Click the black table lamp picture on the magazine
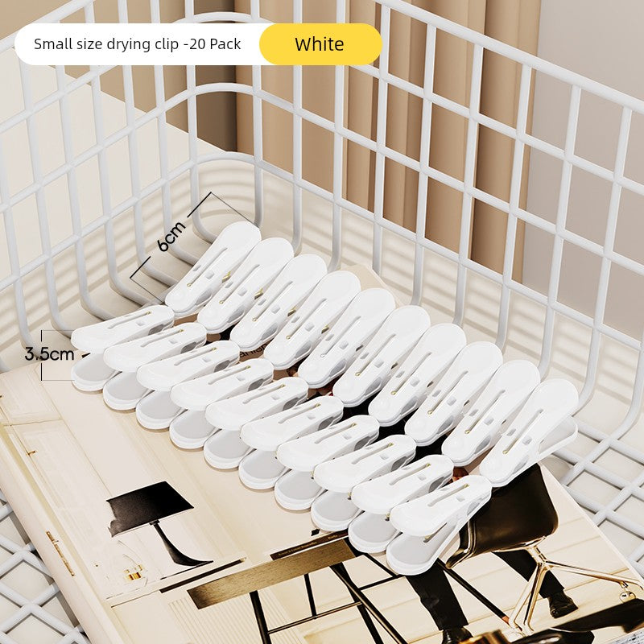Screen dimensions: 644x644 [x=154, y=522]
